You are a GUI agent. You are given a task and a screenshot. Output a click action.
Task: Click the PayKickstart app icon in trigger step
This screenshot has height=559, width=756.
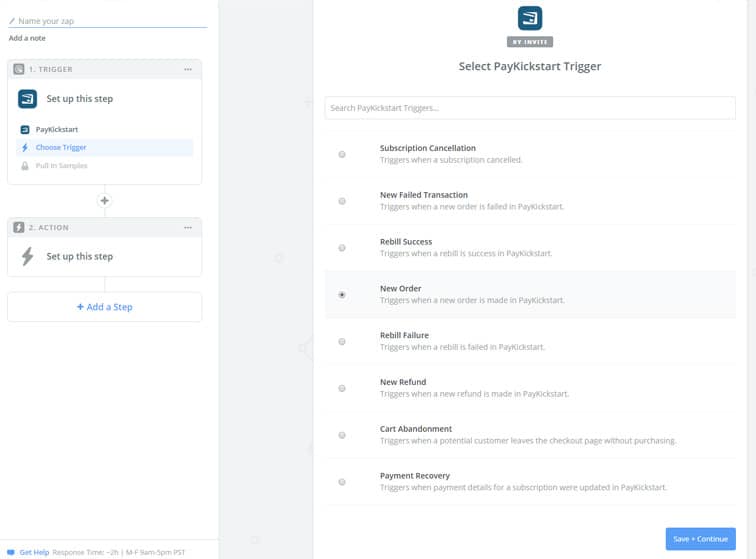pyautogui.click(x=27, y=99)
